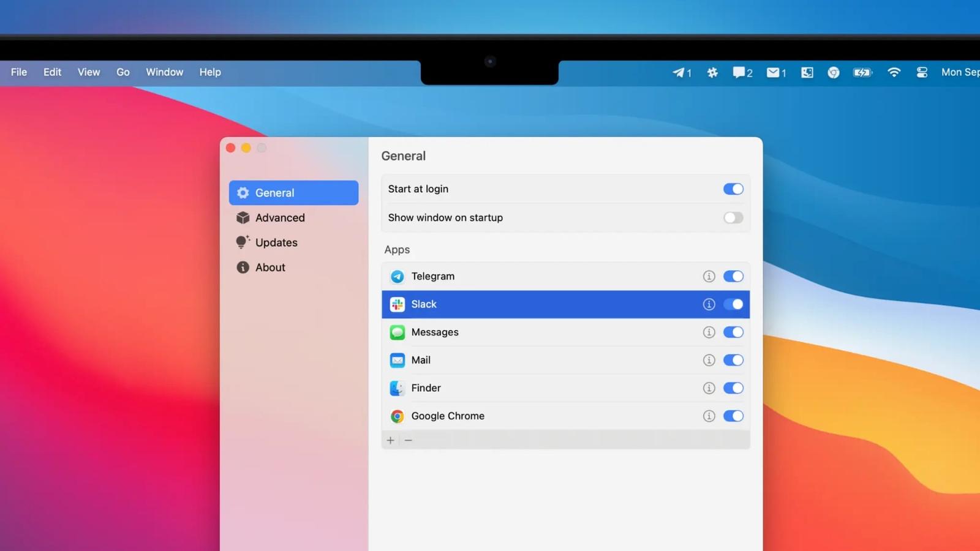Show info for Google Chrome
Image resolution: width=980 pixels, height=551 pixels.
tap(709, 416)
